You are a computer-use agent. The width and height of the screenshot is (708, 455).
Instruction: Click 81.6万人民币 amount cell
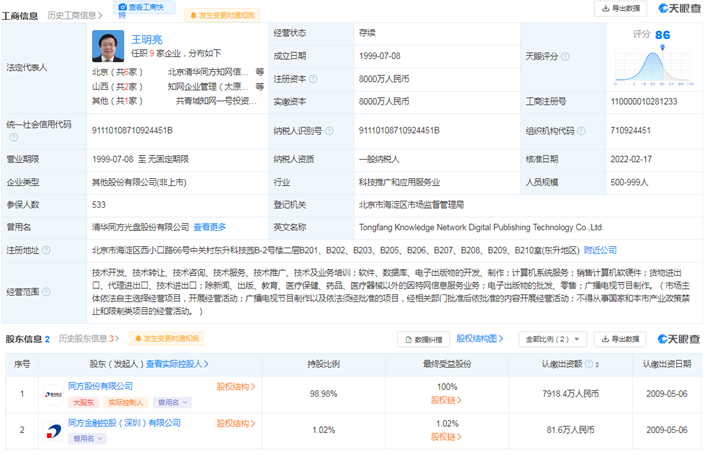click(570, 430)
